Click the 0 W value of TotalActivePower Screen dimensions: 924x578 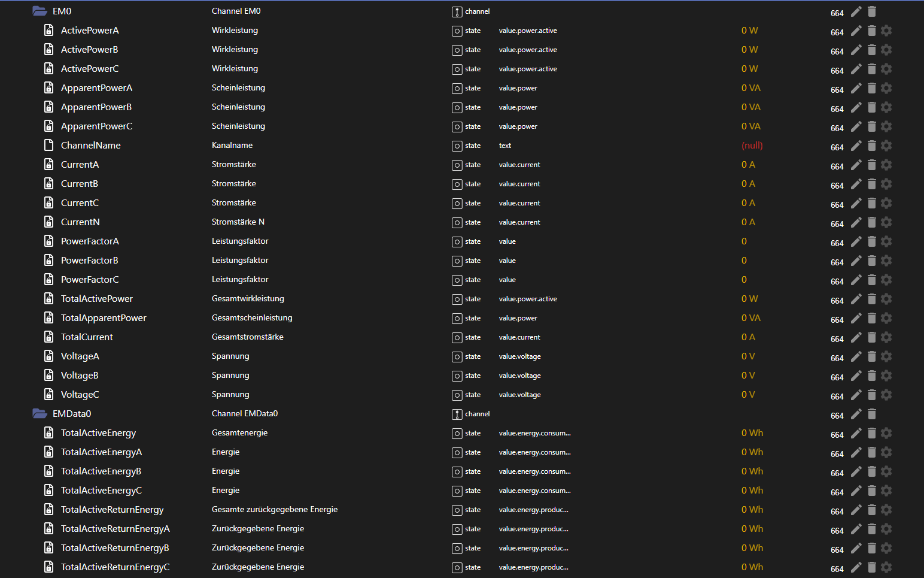[750, 298]
